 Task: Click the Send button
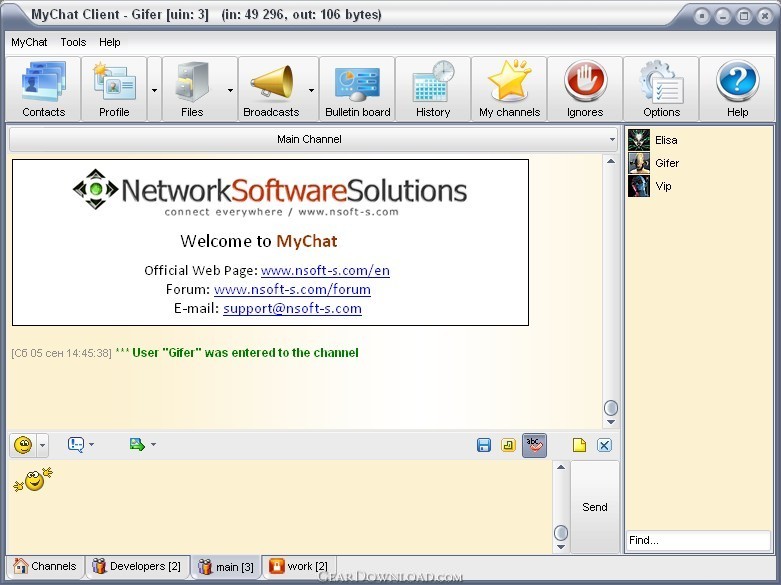pyautogui.click(x=595, y=507)
